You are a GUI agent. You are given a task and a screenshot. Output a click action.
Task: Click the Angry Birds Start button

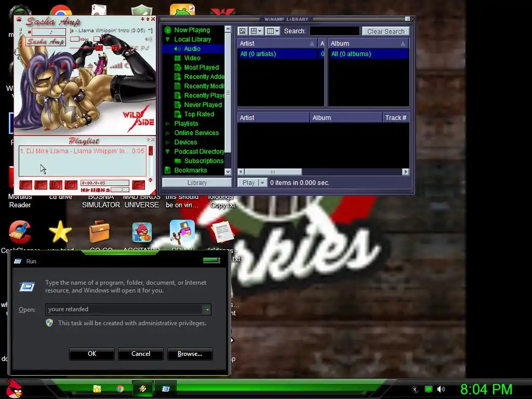[x=14, y=389]
